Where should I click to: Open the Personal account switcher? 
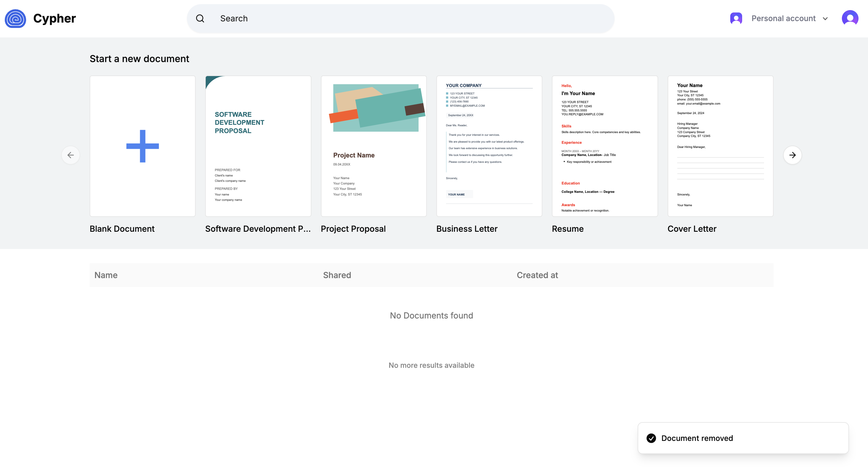(783, 18)
